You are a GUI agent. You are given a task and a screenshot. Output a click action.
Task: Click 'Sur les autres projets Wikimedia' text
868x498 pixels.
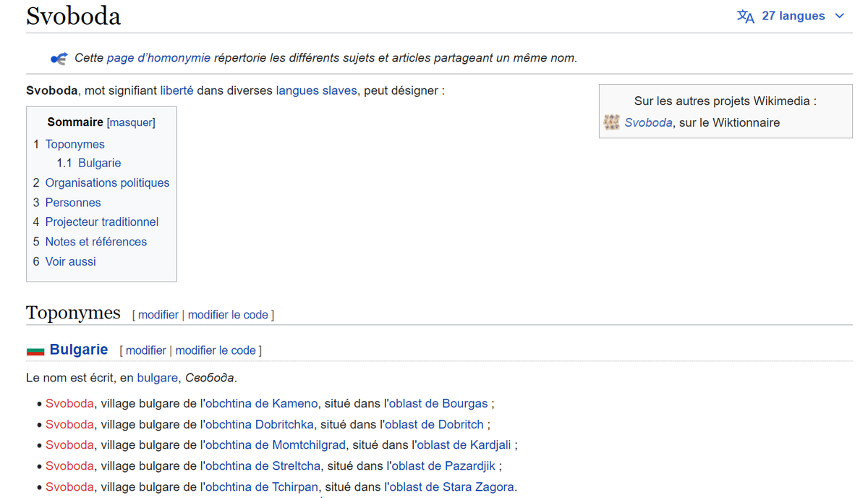pos(726,101)
